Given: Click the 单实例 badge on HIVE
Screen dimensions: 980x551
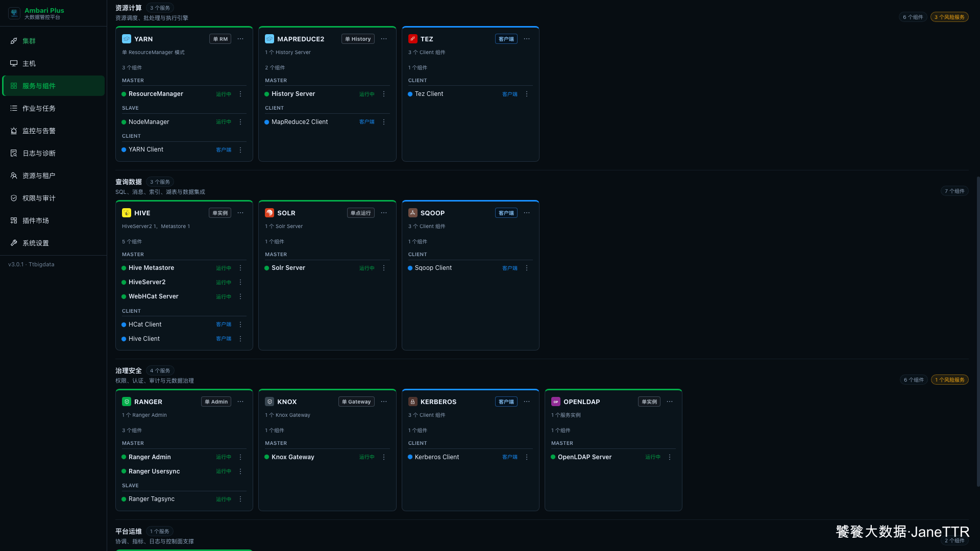Looking at the screenshot, I should [x=220, y=213].
